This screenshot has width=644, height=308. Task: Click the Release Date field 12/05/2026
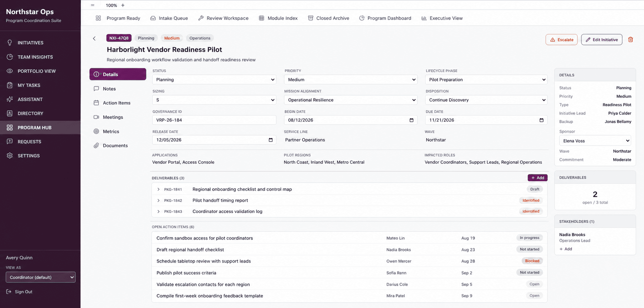(214, 140)
